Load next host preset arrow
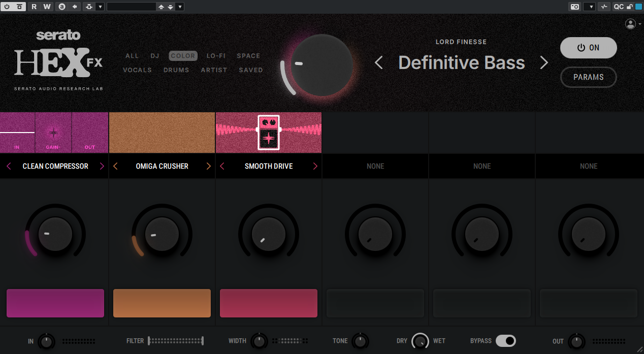 [x=170, y=7]
